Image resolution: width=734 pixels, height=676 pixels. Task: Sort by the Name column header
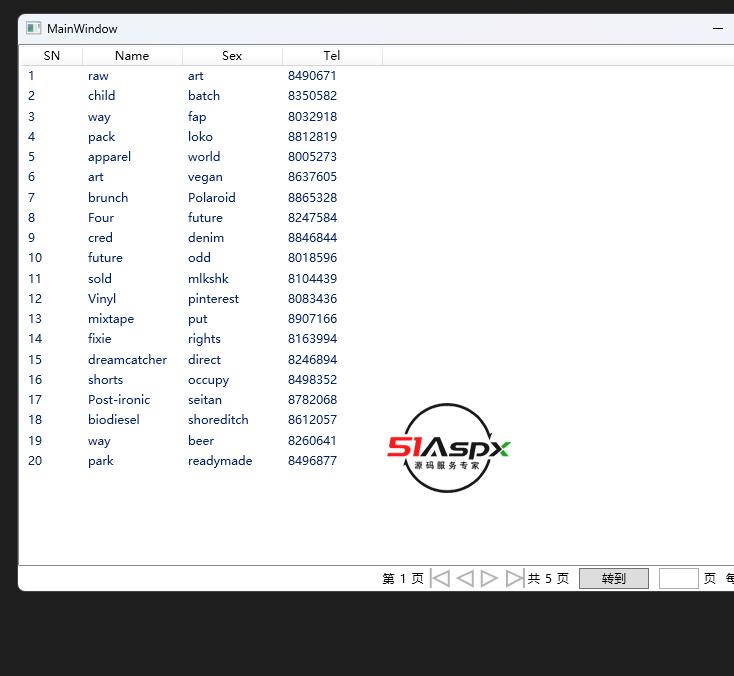coord(132,56)
